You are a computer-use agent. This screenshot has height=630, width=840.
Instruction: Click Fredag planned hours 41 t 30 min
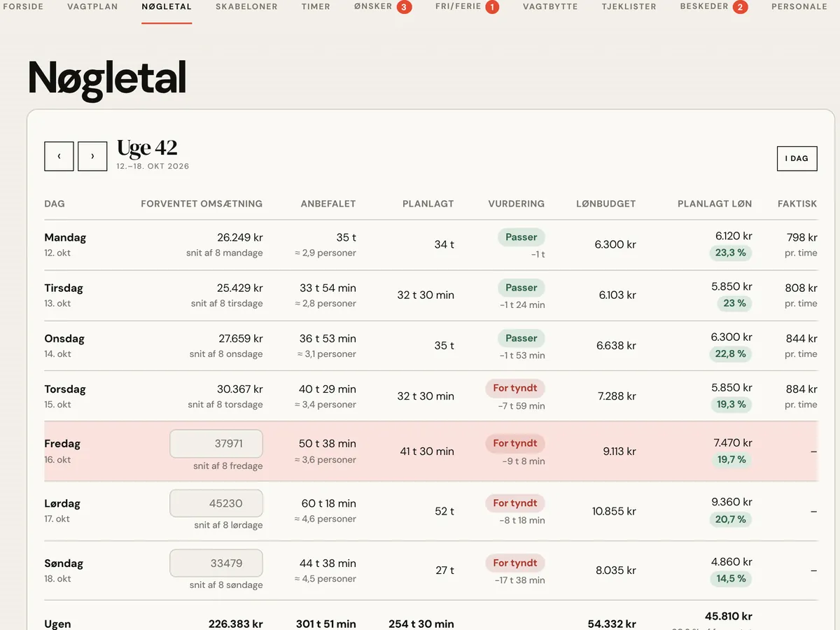tap(427, 451)
